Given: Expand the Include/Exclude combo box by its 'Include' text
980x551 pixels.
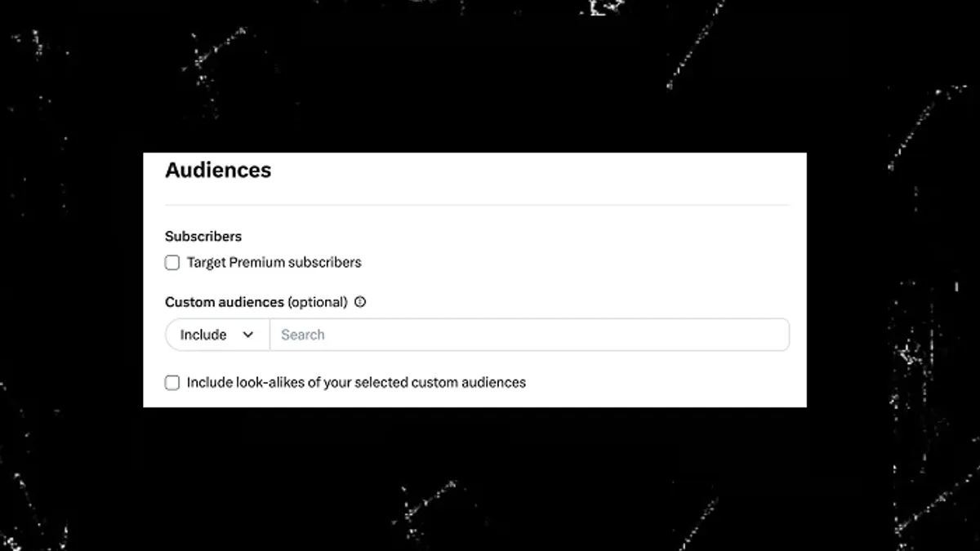Looking at the screenshot, I should [203, 335].
